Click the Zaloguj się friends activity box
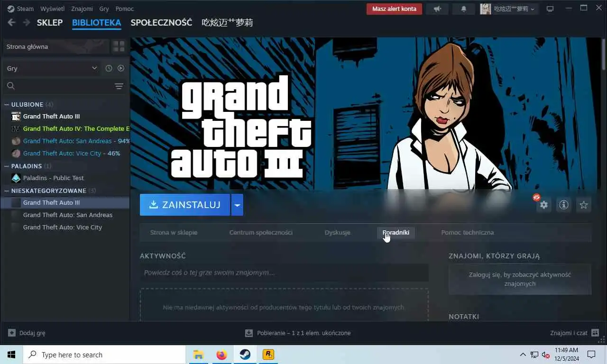Screen dimensions: 607x364 (x=520, y=279)
